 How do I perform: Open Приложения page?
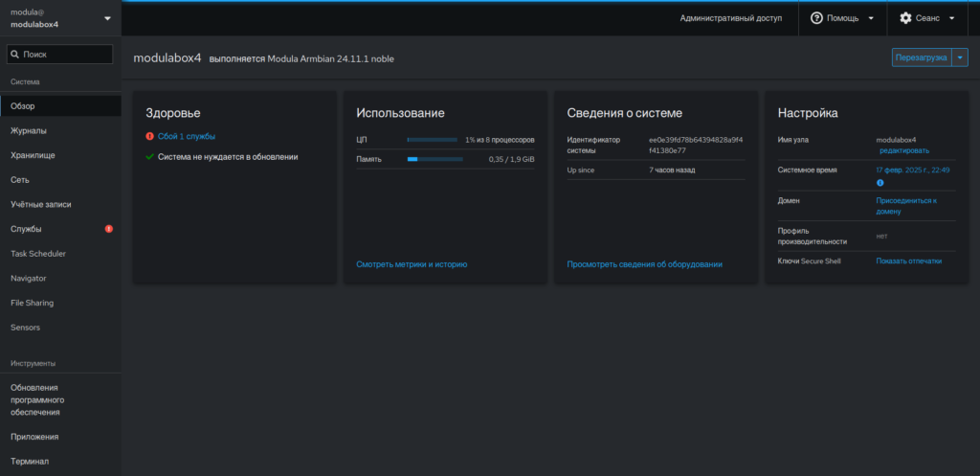click(60, 437)
